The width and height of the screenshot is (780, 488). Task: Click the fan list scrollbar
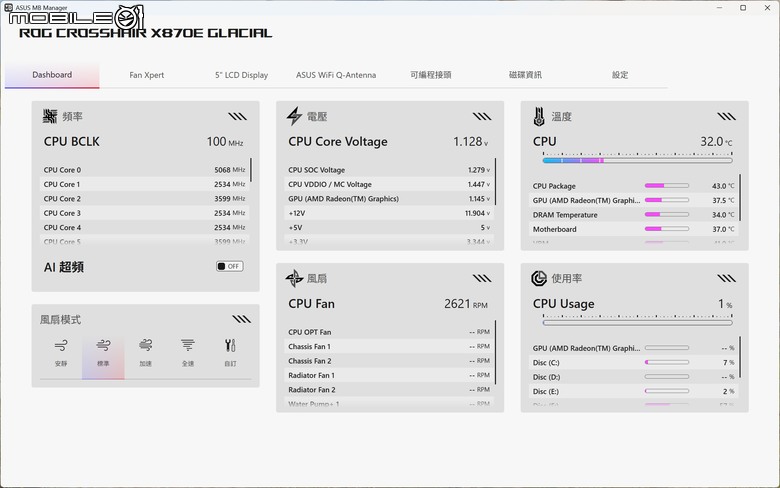point(495,352)
